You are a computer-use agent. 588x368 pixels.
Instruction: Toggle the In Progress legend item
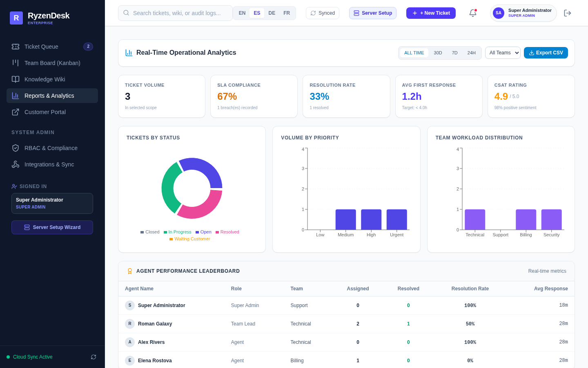point(178,232)
